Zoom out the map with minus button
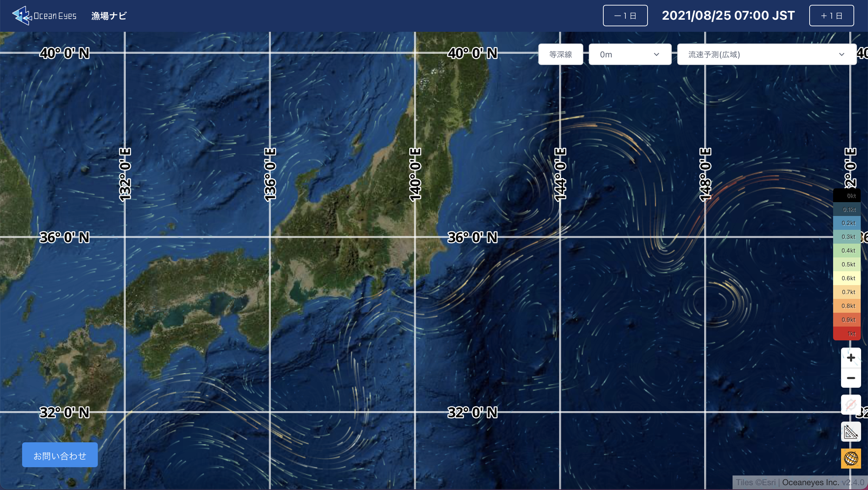The image size is (868, 490). click(851, 378)
